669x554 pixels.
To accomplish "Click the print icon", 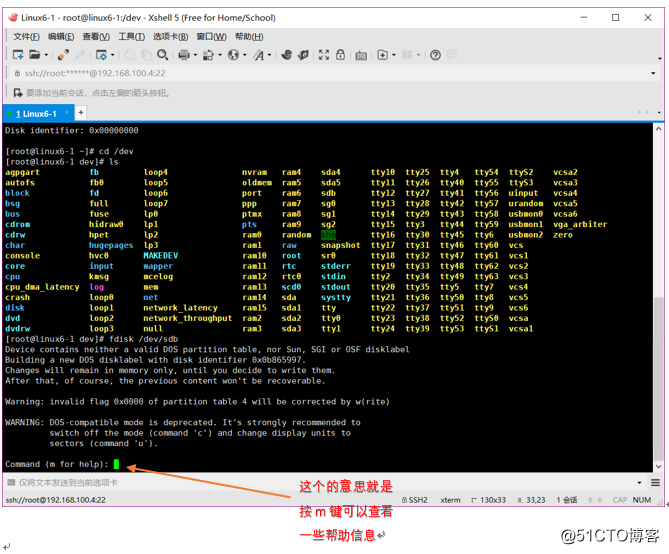I will (x=184, y=55).
